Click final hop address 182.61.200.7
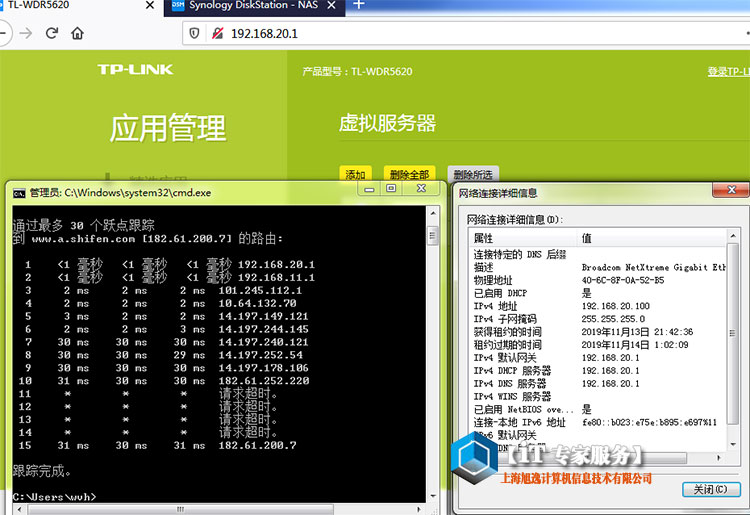The height and width of the screenshot is (515, 750). click(x=257, y=445)
